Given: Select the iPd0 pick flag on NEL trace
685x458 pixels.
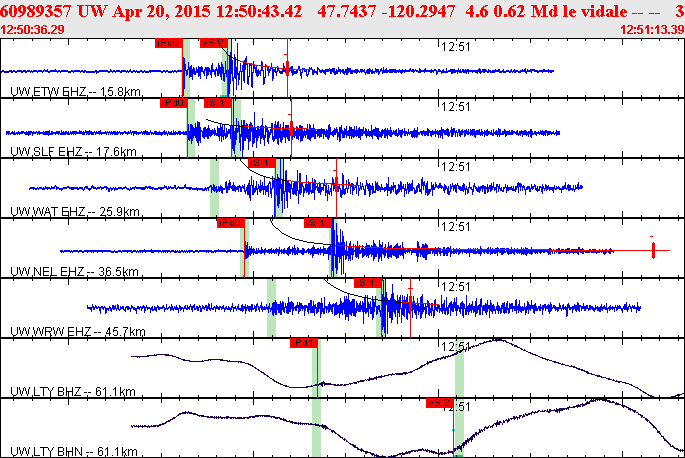Looking at the screenshot, I should [x=230, y=223].
